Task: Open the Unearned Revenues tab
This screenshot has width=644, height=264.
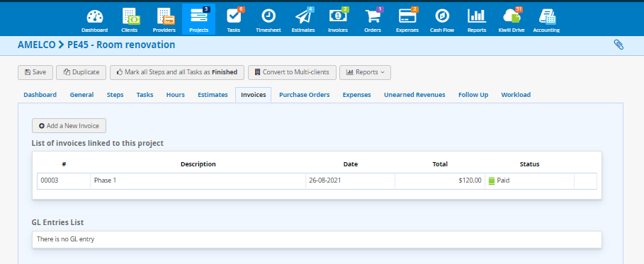Action: 415,95
